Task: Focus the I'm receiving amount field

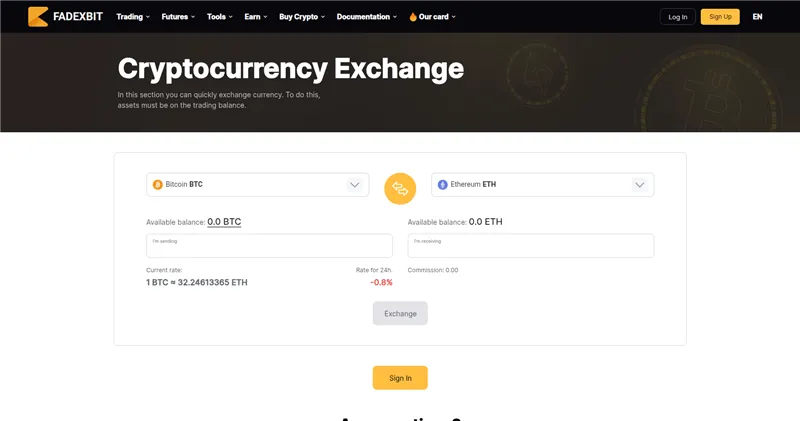Action: (x=531, y=246)
